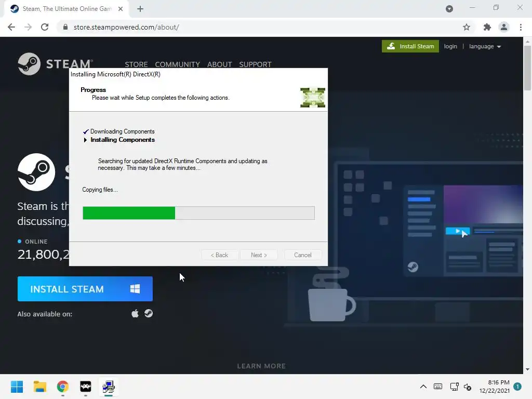This screenshot has width=532, height=399.
Task: Open the Chrome extensions puzzle icon
Action: 487,27
